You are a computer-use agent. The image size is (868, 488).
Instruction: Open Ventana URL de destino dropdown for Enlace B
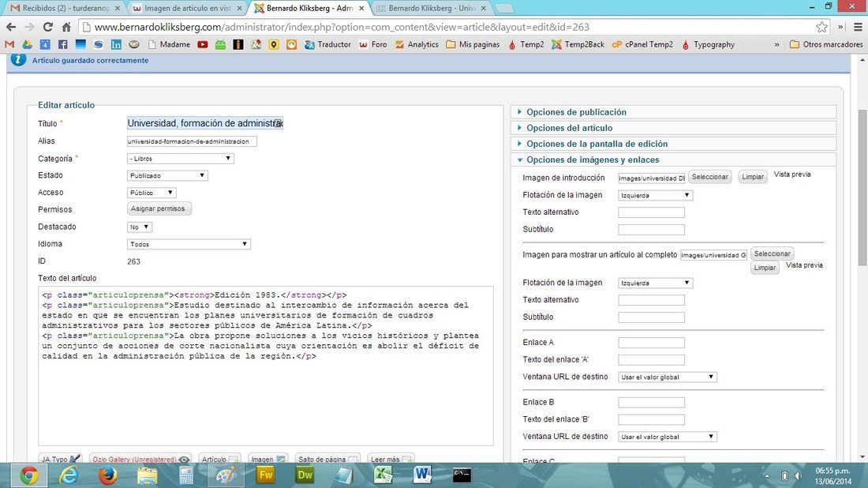point(668,437)
